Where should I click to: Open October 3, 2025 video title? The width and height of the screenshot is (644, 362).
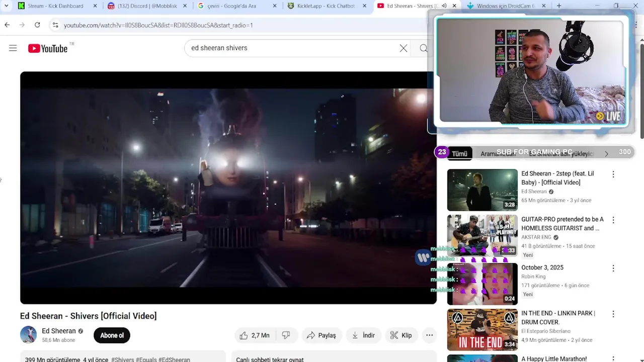(x=542, y=267)
